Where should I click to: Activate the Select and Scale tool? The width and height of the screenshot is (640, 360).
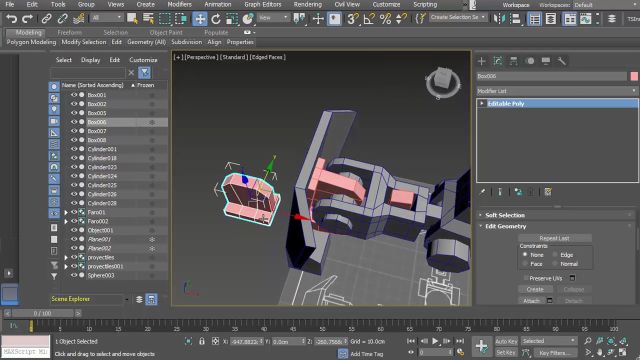[231, 19]
